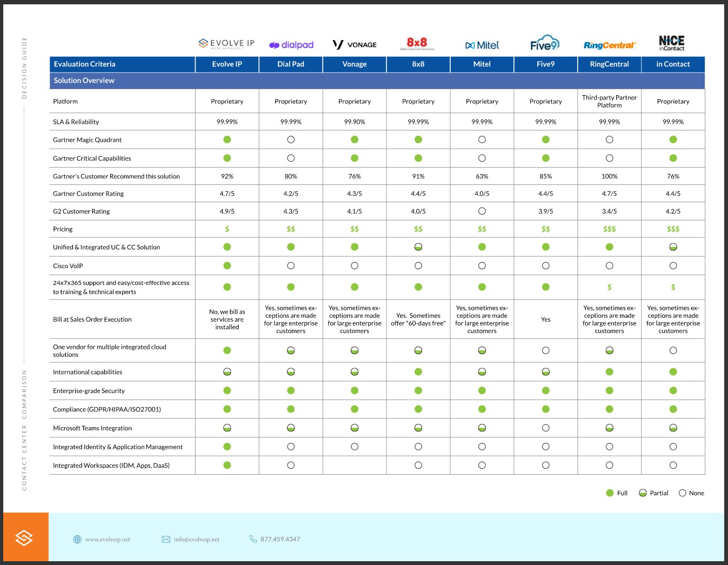Viewport: 728px width, 565px height.
Task: Click the 8x8 logo
Action: coord(417,43)
